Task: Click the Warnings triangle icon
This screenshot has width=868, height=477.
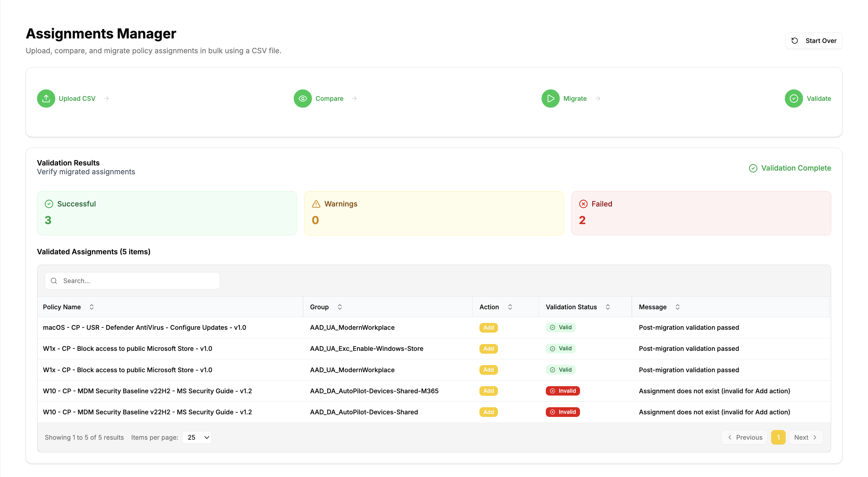Action: (316, 203)
